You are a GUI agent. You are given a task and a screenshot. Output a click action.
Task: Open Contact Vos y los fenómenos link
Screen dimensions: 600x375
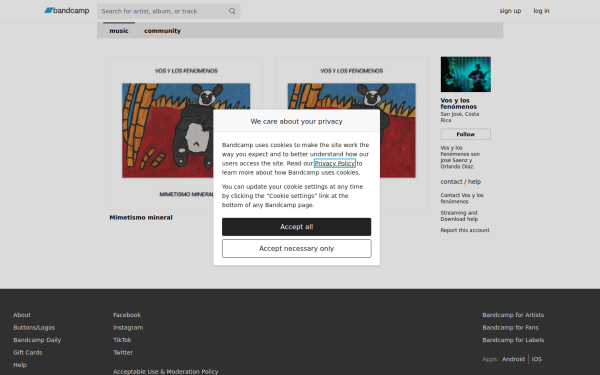click(462, 198)
